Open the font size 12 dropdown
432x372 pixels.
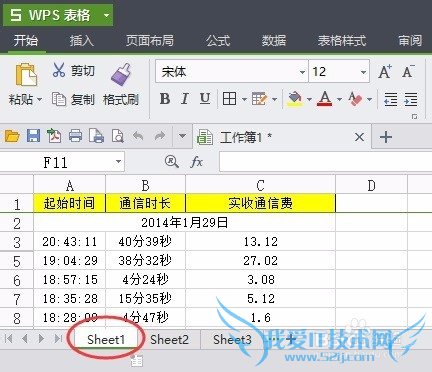(x=363, y=72)
